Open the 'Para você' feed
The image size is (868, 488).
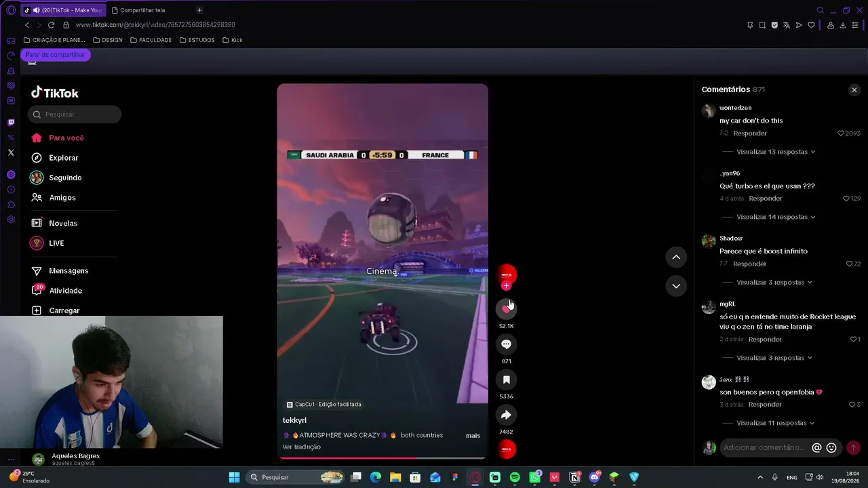pyautogui.click(x=66, y=138)
